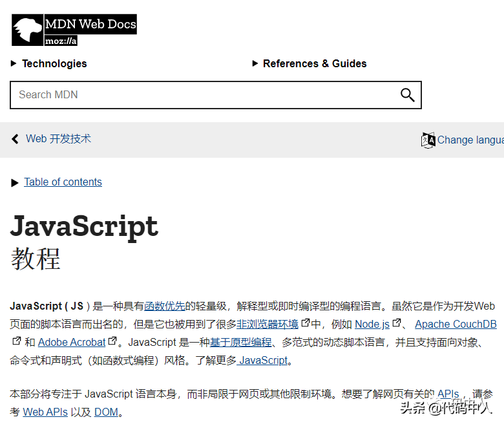Open the Table of contents link
504x426 pixels.
(x=63, y=182)
